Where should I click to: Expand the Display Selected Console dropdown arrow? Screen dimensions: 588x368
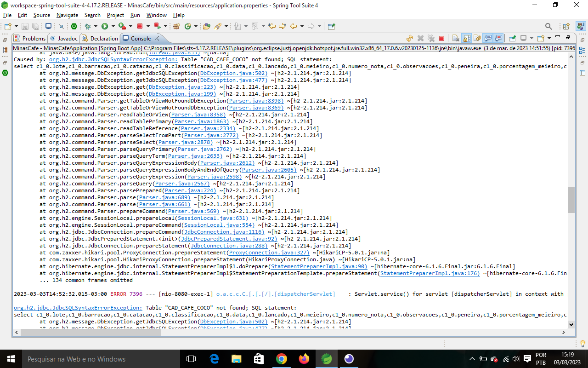[x=531, y=39]
